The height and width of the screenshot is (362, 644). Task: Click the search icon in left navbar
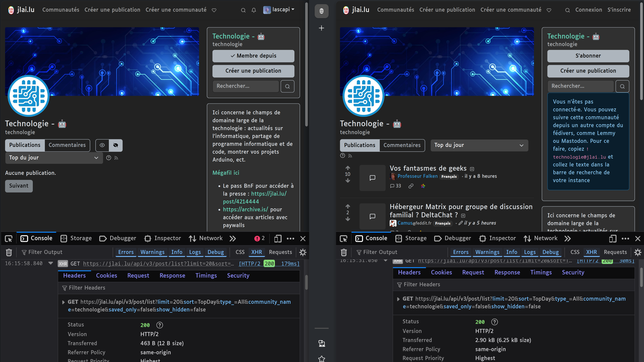tap(243, 10)
